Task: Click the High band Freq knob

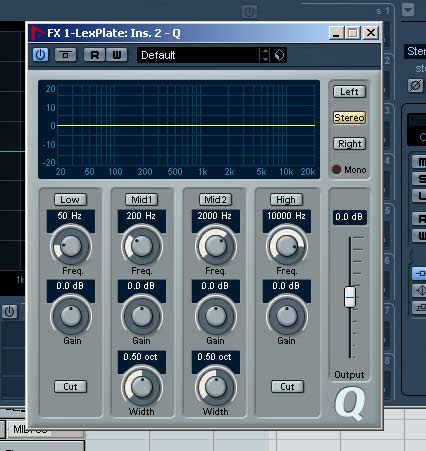Action: (x=287, y=246)
